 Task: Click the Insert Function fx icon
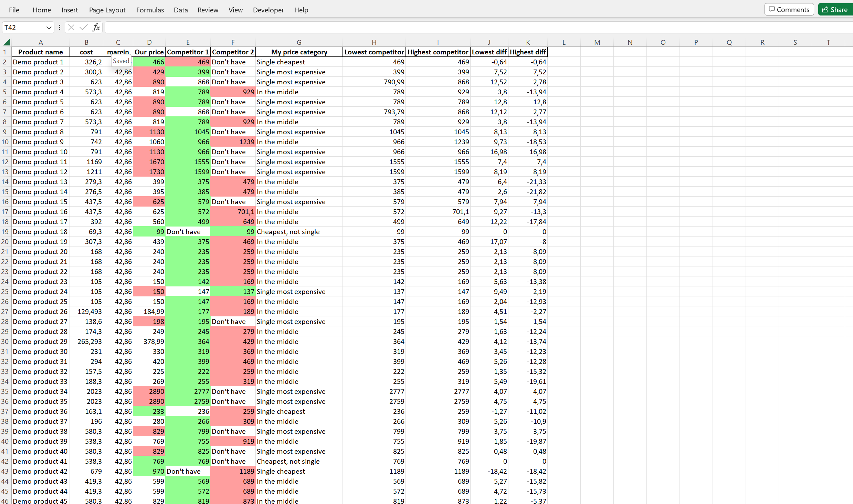pyautogui.click(x=96, y=27)
